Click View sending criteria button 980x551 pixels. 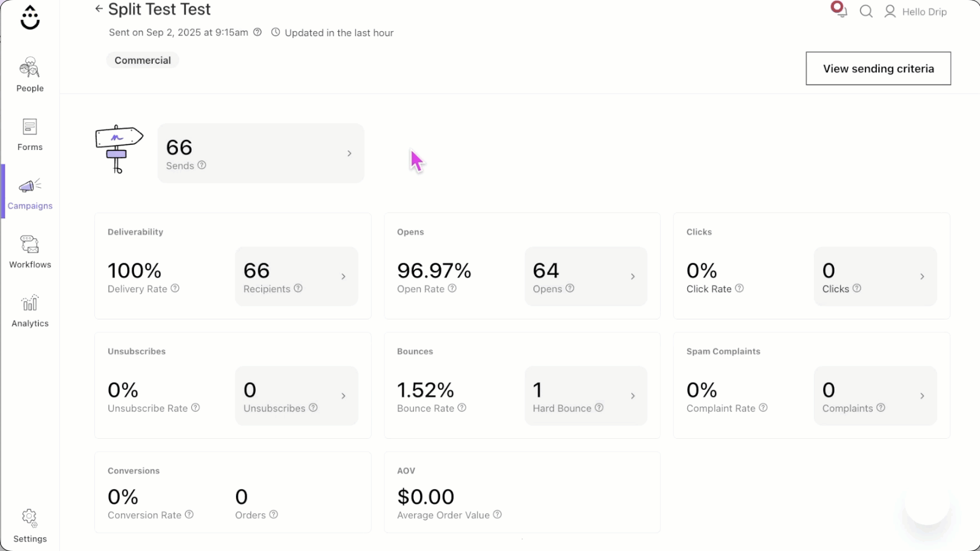878,68
